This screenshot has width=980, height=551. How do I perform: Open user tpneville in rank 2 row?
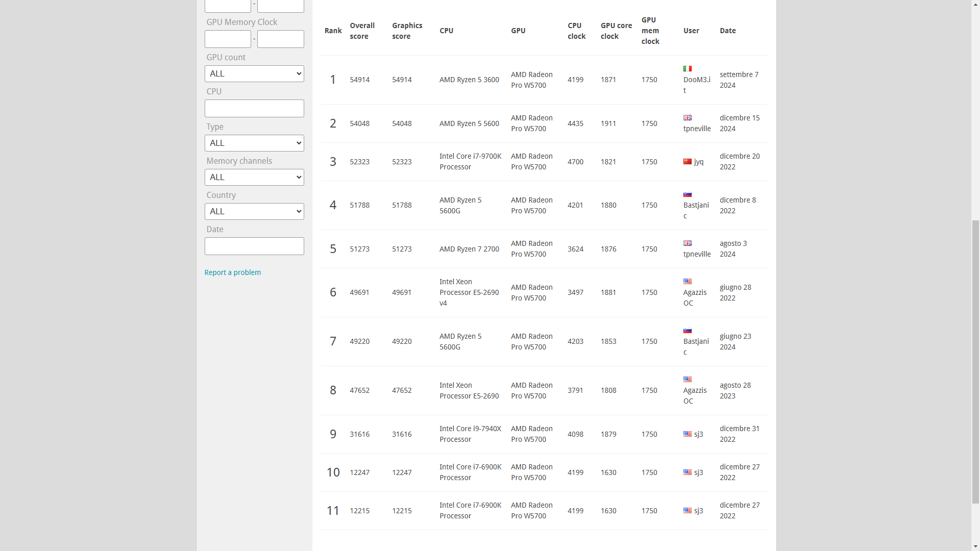pyautogui.click(x=697, y=129)
